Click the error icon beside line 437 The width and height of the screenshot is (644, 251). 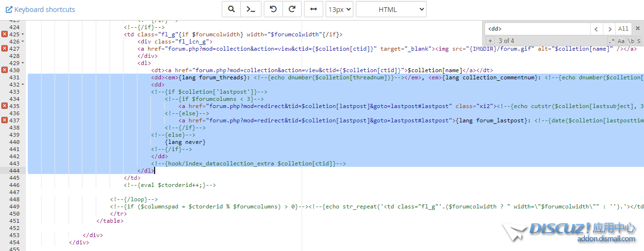4,120
